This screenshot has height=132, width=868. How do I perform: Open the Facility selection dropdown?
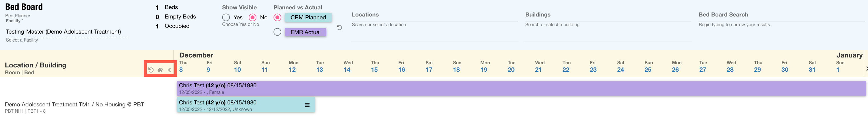(67, 32)
